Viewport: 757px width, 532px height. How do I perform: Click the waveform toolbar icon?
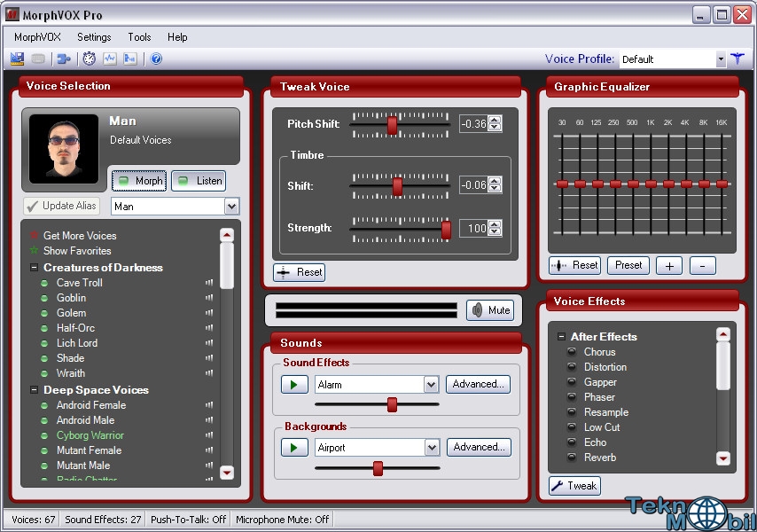(x=110, y=59)
